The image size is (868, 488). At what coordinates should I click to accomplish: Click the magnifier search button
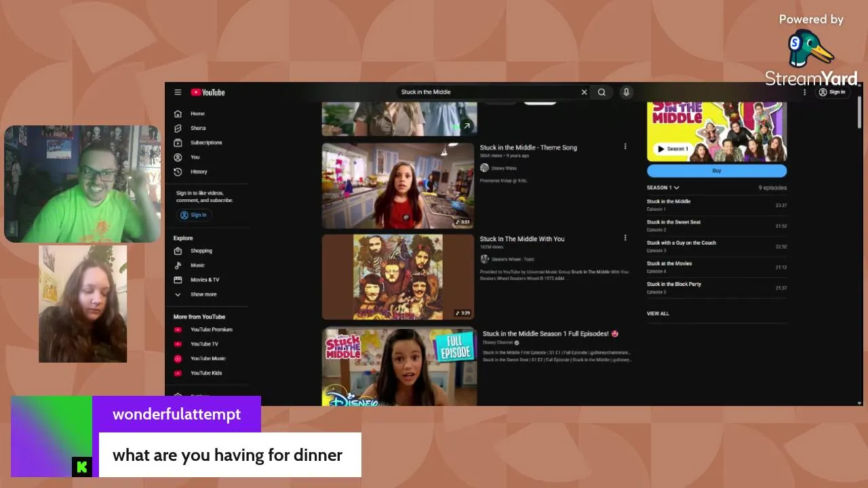pos(601,92)
